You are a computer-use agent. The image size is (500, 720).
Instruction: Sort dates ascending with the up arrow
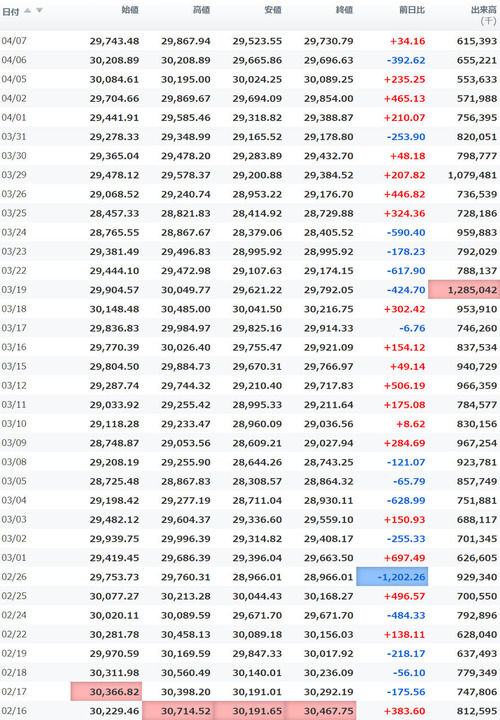click(28, 11)
